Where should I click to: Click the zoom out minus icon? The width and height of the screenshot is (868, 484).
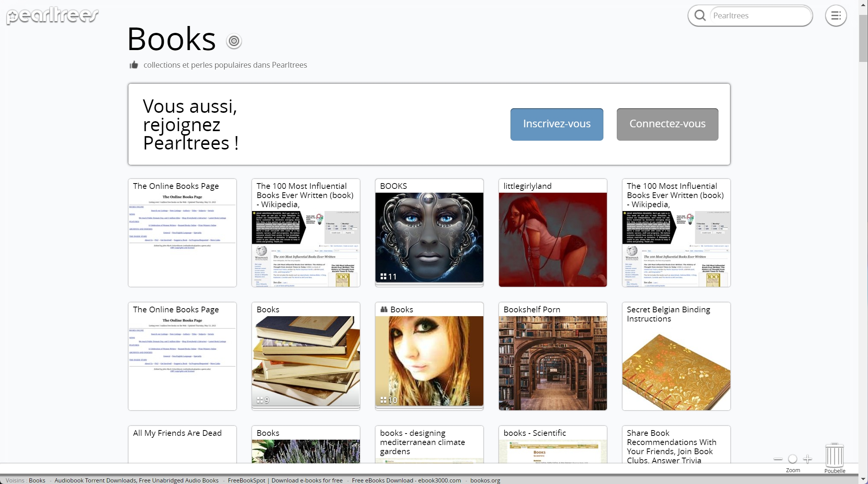(x=778, y=459)
